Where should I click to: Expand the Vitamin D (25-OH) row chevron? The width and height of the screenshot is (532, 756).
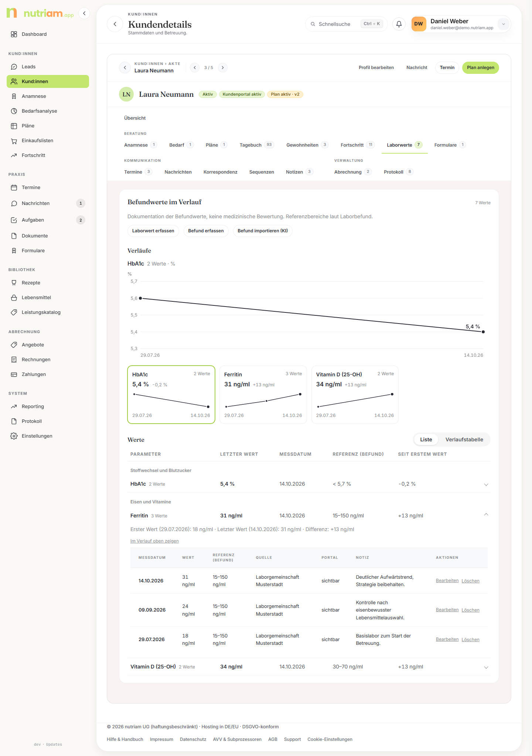tap(486, 667)
